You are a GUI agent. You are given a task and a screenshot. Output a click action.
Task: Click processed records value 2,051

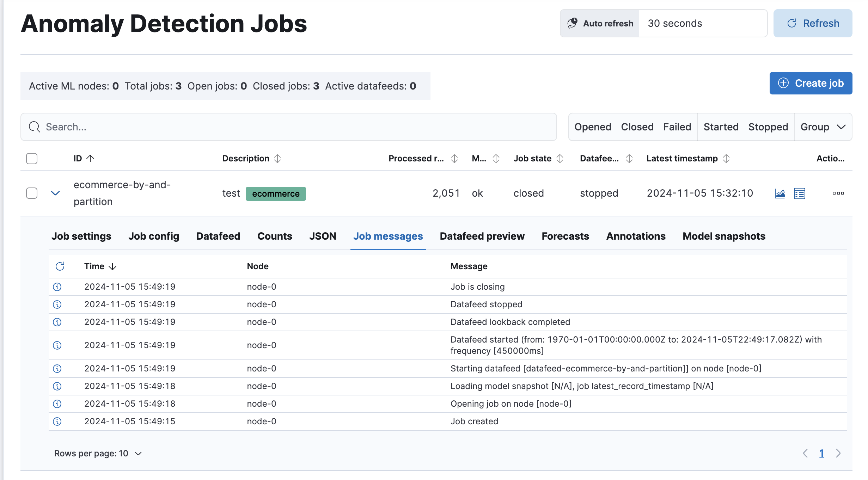(x=446, y=193)
